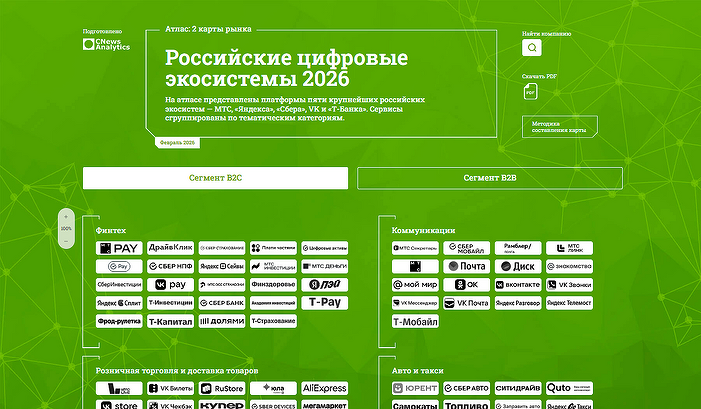Download the atlas PDF file icon
Image resolution: width=701 pixels, height=409 pixels.
530,92
